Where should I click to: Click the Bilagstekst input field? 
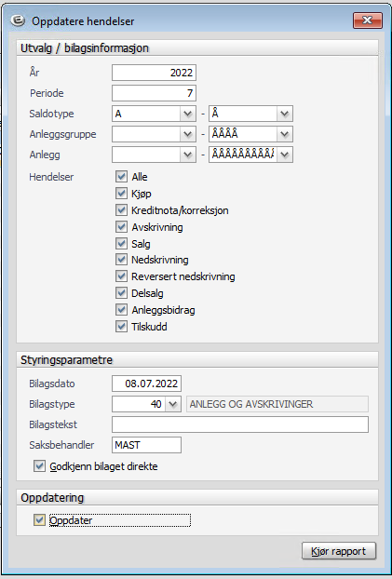(x=240, y=424)
